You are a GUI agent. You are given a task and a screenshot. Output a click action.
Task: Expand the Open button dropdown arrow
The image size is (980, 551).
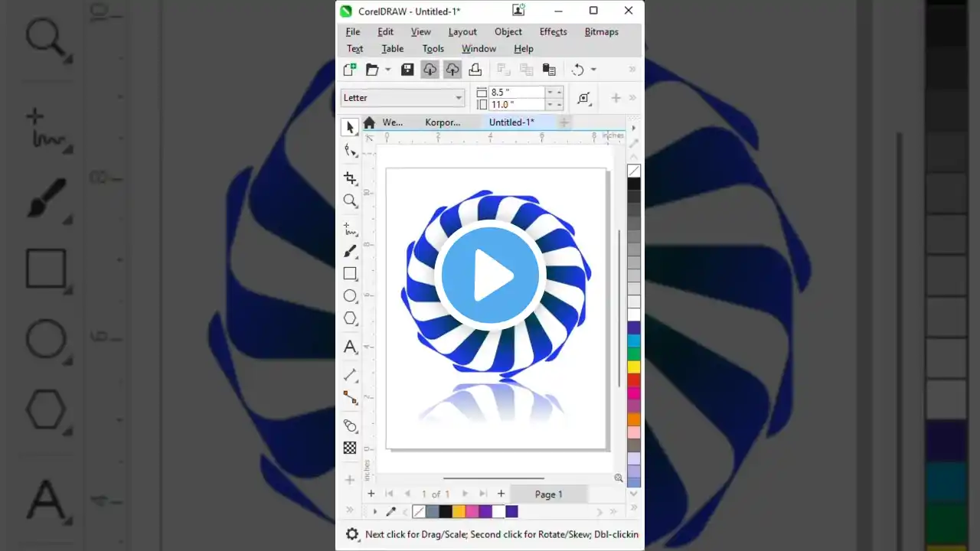pyautogui.click(x=387, y=70)
